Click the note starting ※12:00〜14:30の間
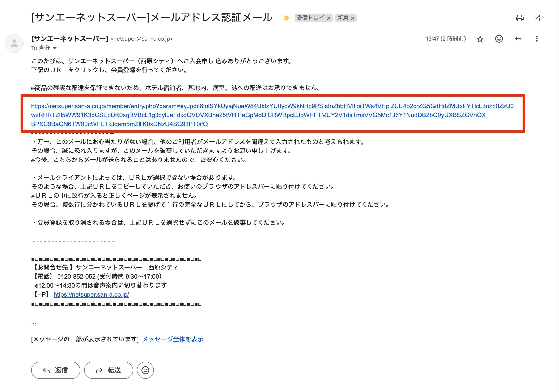The image size is (559, 392). [x=101, y=285]
